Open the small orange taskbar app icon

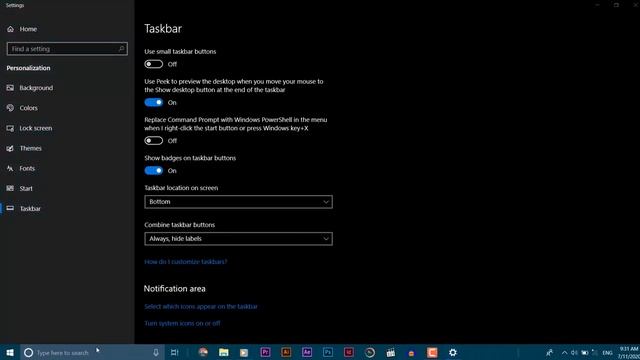(x=411, y=353)
